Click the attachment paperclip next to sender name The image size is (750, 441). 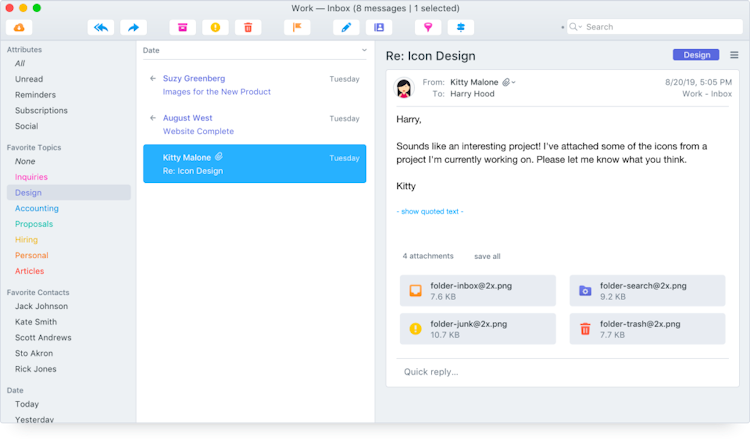pyautogui.click(x=506, y=82)
